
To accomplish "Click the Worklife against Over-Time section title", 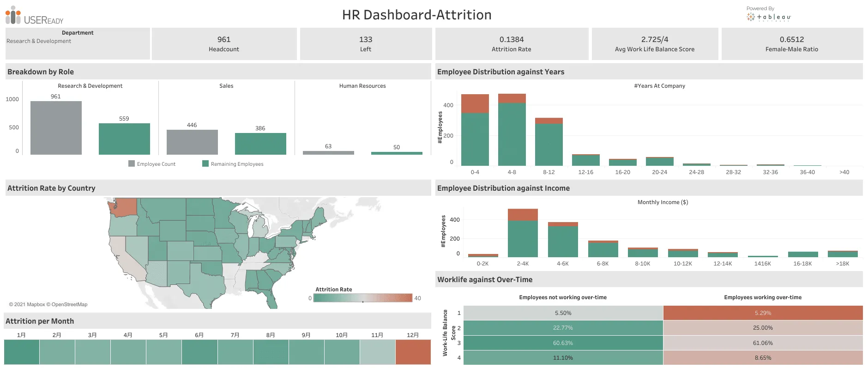I will click(x=485, y=280).
